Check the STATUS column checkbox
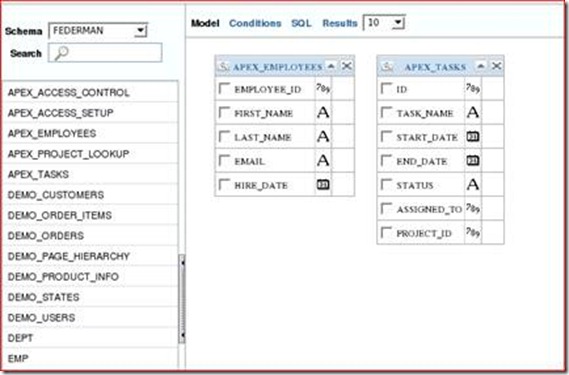The image size is (569, 375). [x=386, y=184]
